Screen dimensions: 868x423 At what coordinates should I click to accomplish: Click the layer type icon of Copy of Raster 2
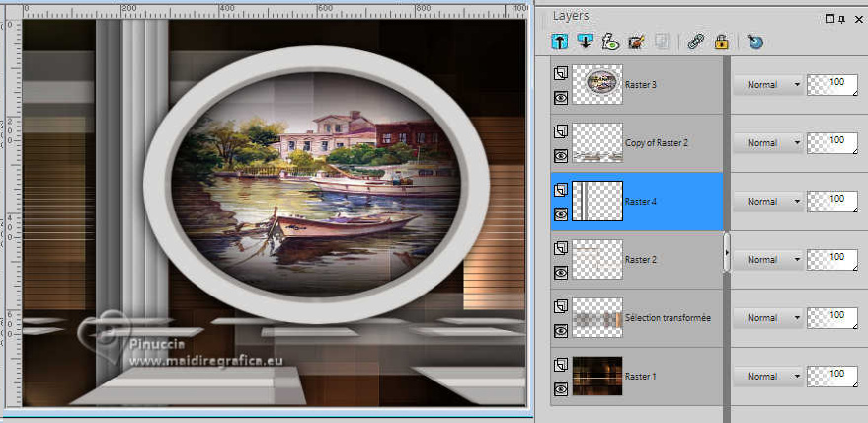(x=561, y=130)
